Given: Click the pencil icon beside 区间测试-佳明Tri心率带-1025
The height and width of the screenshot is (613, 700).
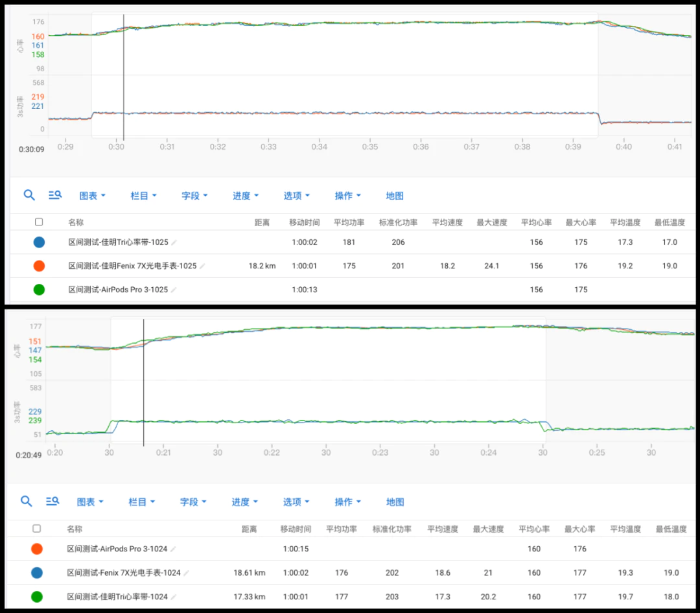Looking at the screenshot, I should [x=174, y=242].
